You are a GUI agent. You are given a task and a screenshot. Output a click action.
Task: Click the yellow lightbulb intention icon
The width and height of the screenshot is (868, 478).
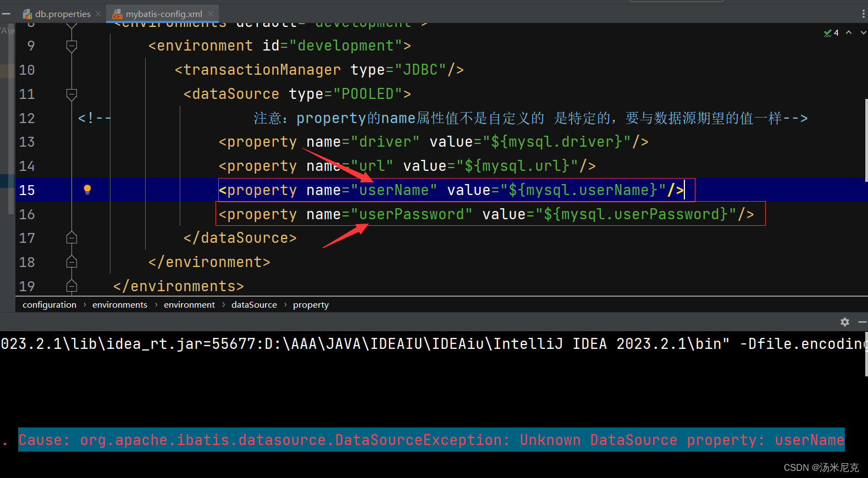pos(87,190)
